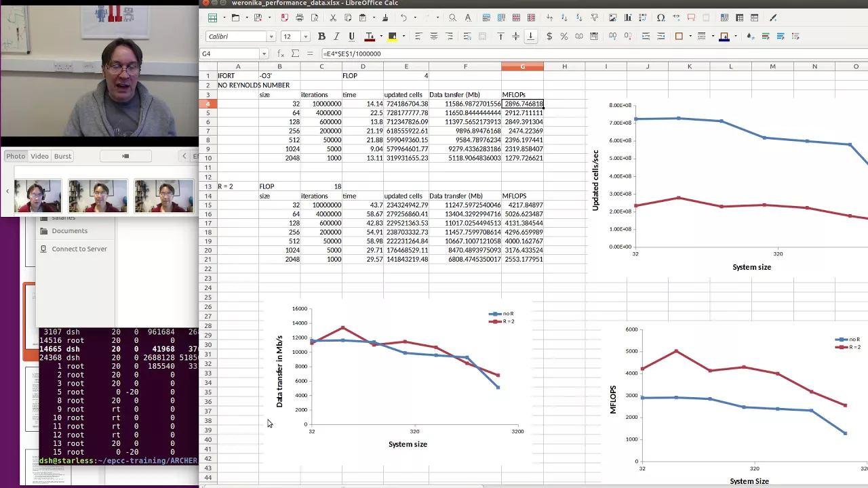Click the Insert Special Character omega icon
This screenshot has height=488, width=868.
point(660,18)
